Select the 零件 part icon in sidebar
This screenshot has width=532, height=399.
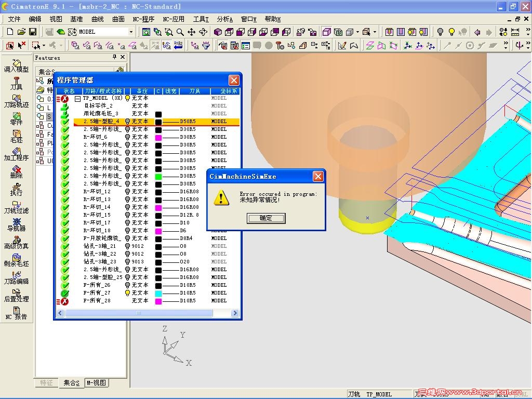(16, 118)
